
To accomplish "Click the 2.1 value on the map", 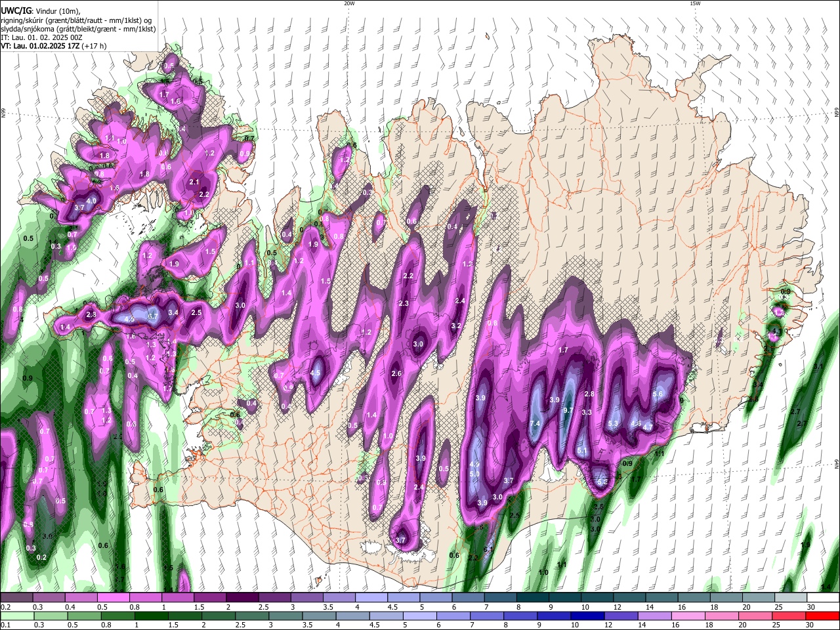I will tap(194, 182).
